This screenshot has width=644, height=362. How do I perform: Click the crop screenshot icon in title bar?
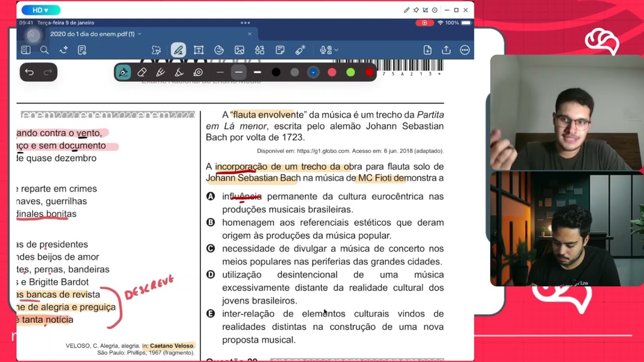point(425,10)
